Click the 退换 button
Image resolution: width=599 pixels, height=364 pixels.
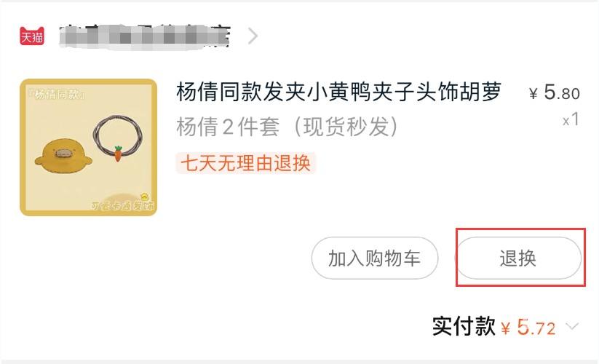coord(518,258)
